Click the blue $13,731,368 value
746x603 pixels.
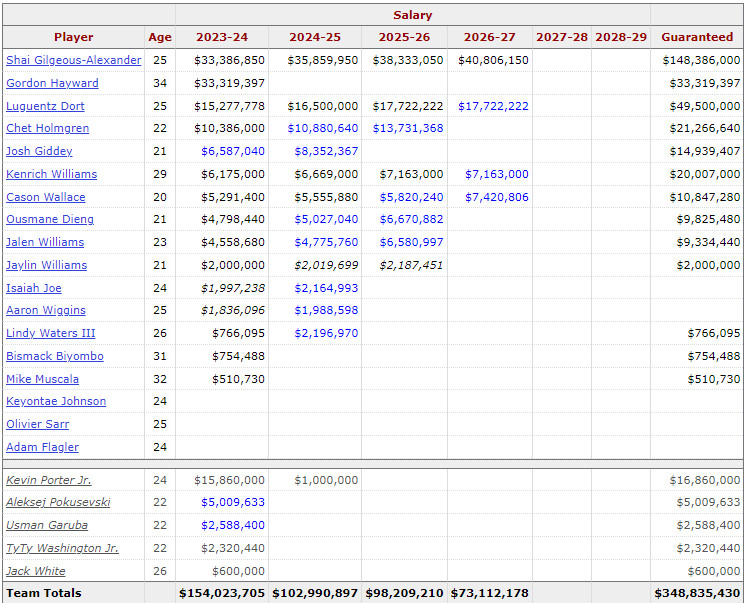point(408,128)
